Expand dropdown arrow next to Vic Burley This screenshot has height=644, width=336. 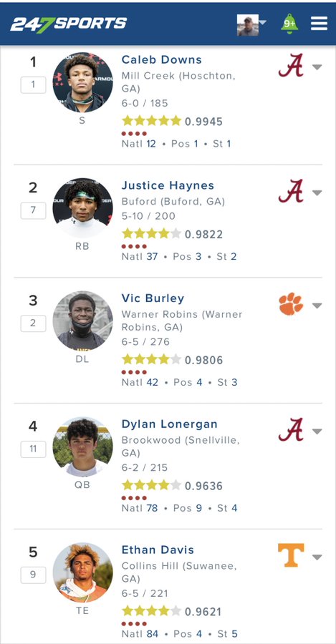click(x=317, y=306)
